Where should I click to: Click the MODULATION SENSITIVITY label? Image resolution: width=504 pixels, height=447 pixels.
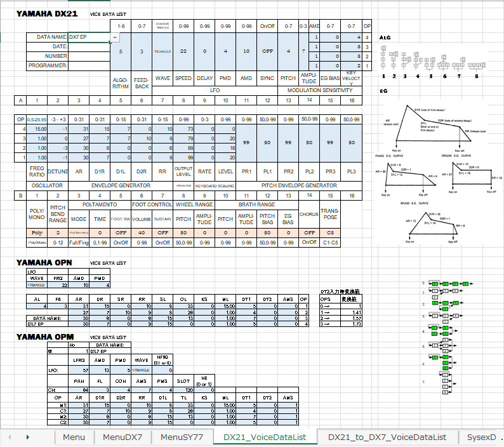coord(320,90)
